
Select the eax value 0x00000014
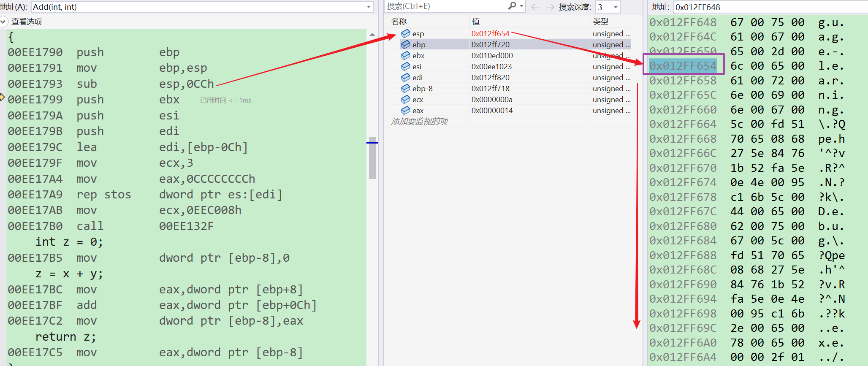click(x=492, y=110)
